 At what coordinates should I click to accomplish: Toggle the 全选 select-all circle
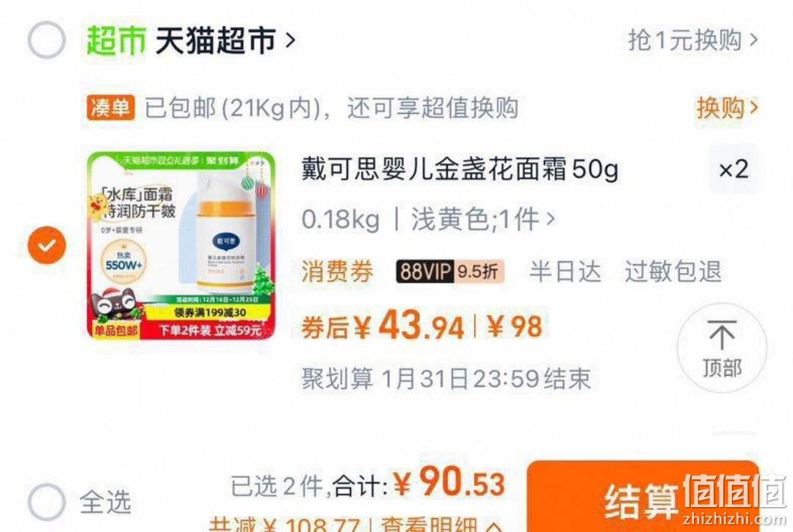click(46, 502)
